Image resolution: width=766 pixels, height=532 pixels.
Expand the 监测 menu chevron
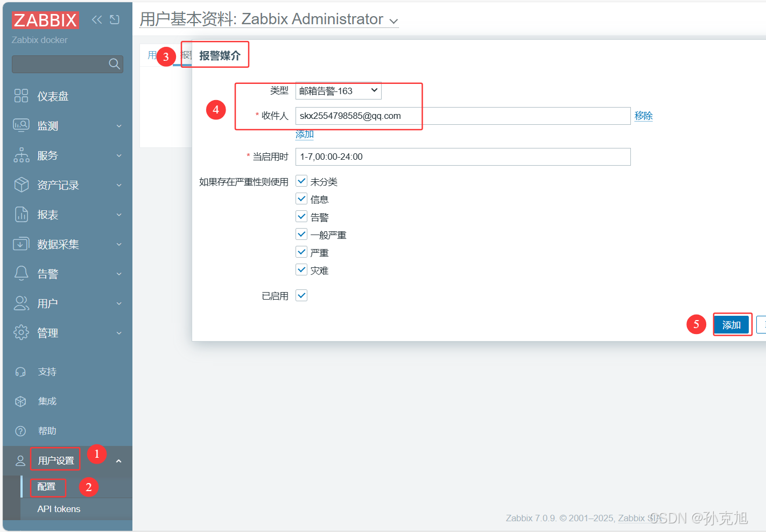[119, 126]
